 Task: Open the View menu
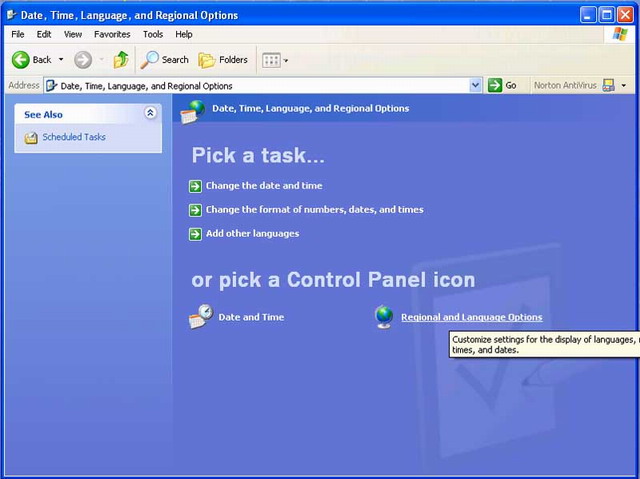point(73,34)
